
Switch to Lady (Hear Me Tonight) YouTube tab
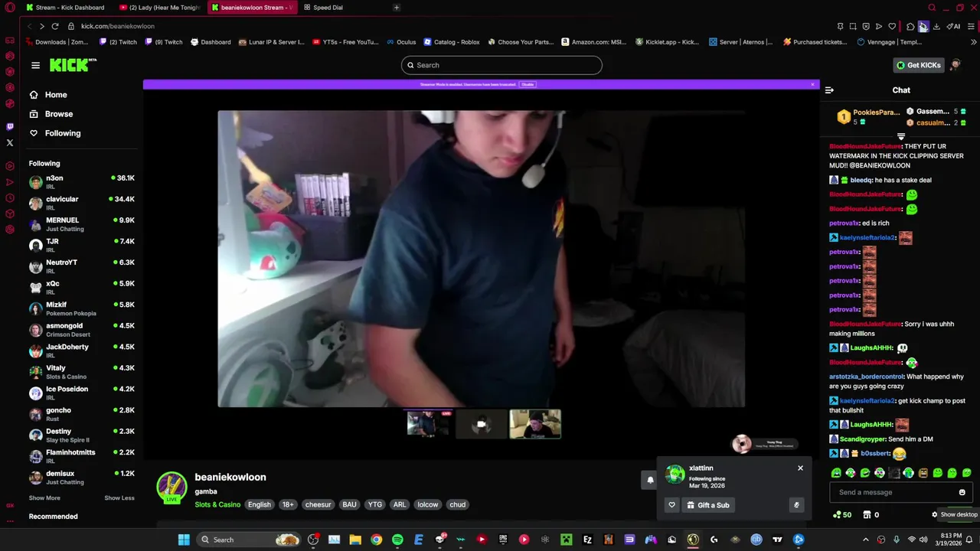(159, 8)
